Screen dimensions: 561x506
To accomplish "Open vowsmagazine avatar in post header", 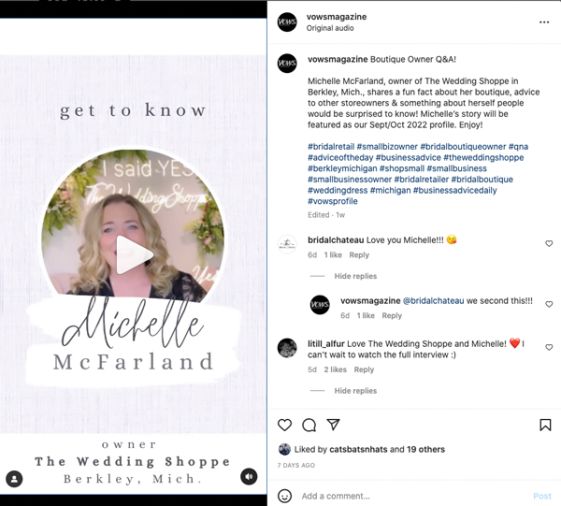I will coord(287,22).
